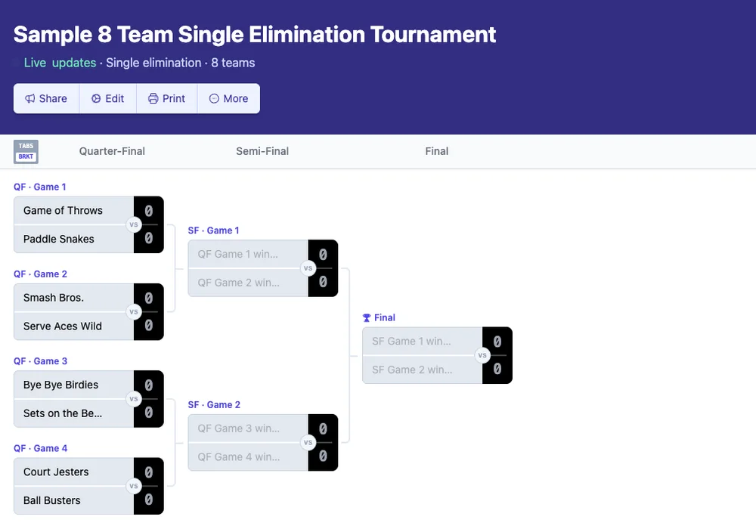Screen dimensions: 756x532
Task: Click the vs badge in SF Game 2
Action: (308, 443)
